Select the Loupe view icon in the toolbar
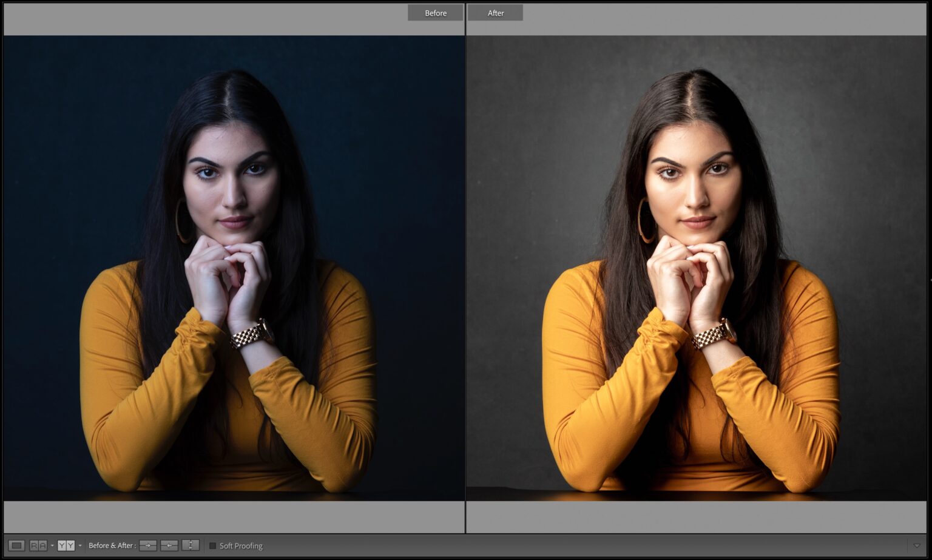932x560 pixels. tap(17, 545)
